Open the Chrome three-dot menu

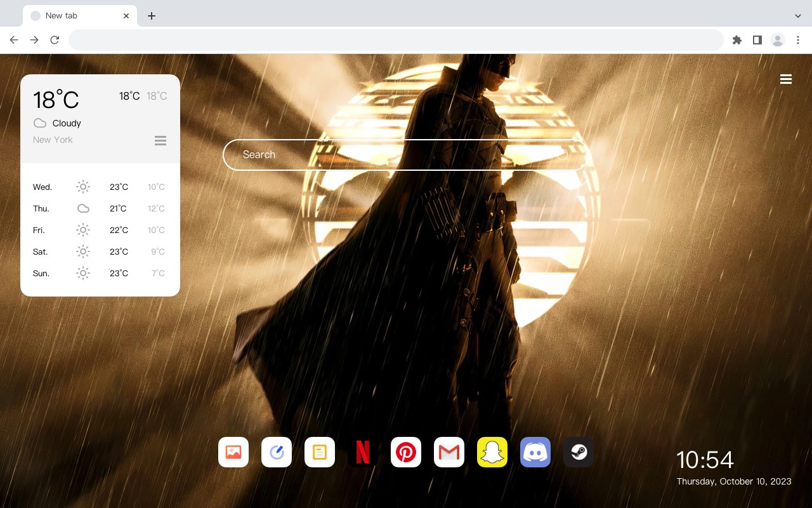[x=798, y=40]
